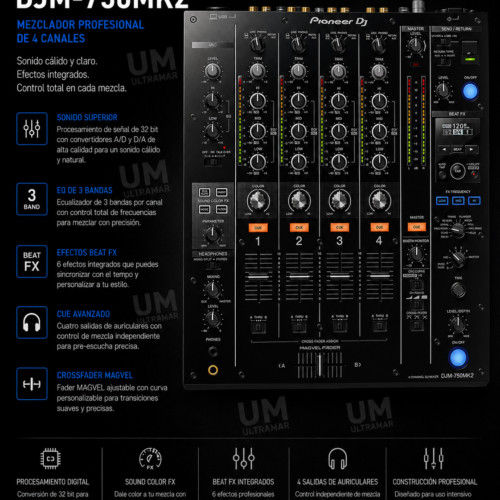Click the channel 2 Trim knob

(298, 71)
